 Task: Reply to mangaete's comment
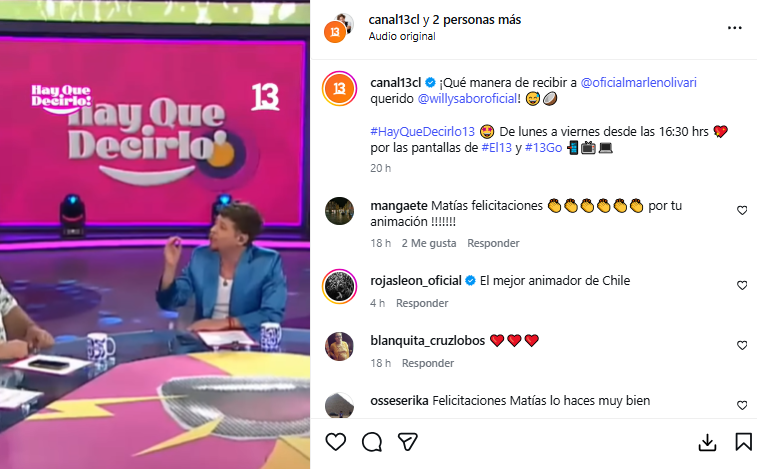[x=493, y=243]
